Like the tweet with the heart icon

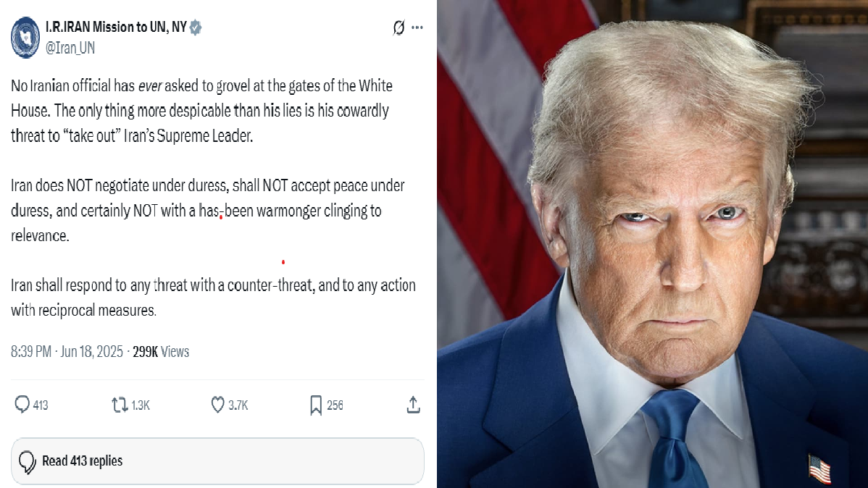[x=218, y=405]
